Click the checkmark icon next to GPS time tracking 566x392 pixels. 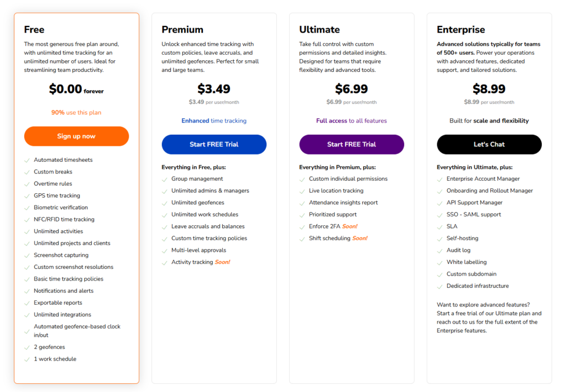point(27,195)
